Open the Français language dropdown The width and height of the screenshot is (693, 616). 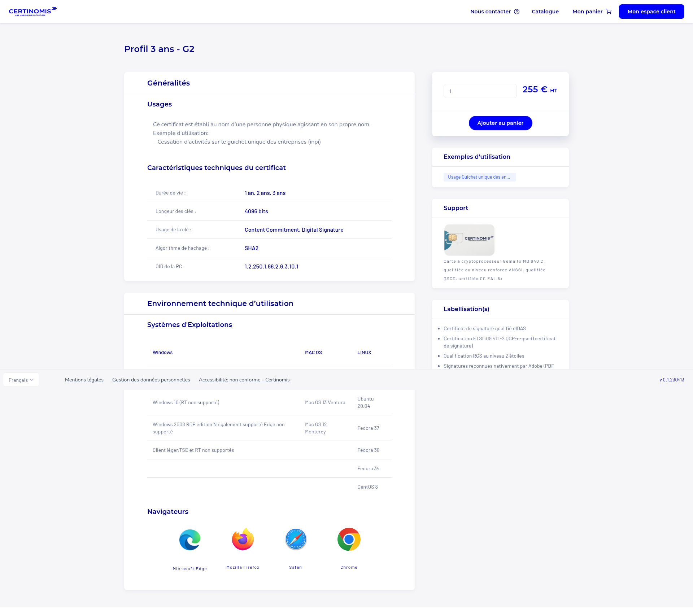point(21,380)
